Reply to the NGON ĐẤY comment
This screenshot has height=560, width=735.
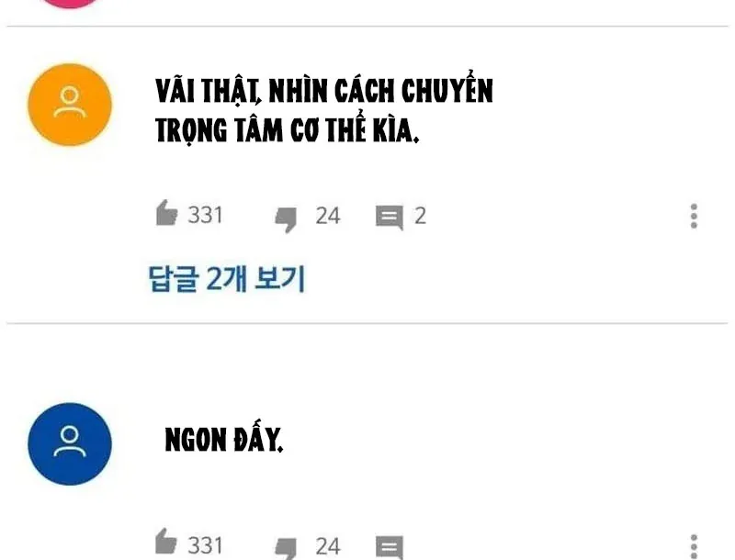[x=389, y=547]
